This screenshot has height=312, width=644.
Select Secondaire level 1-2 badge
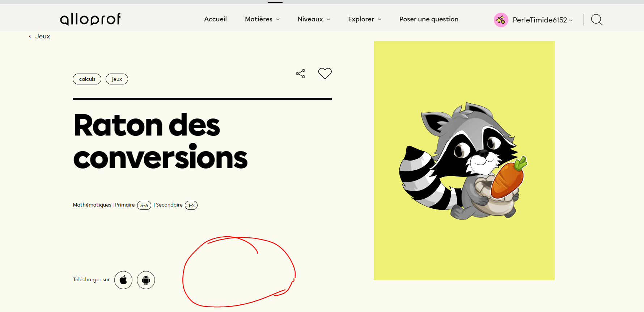191,205
